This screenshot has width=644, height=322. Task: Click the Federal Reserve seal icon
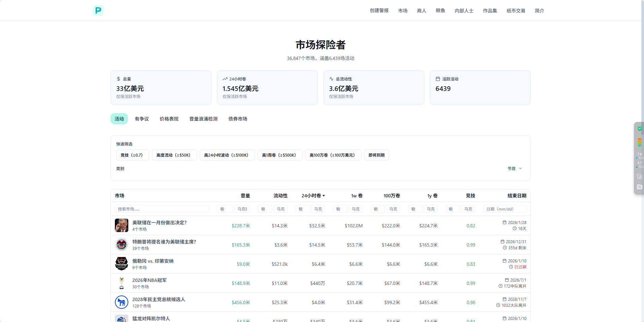coord(122,245)
